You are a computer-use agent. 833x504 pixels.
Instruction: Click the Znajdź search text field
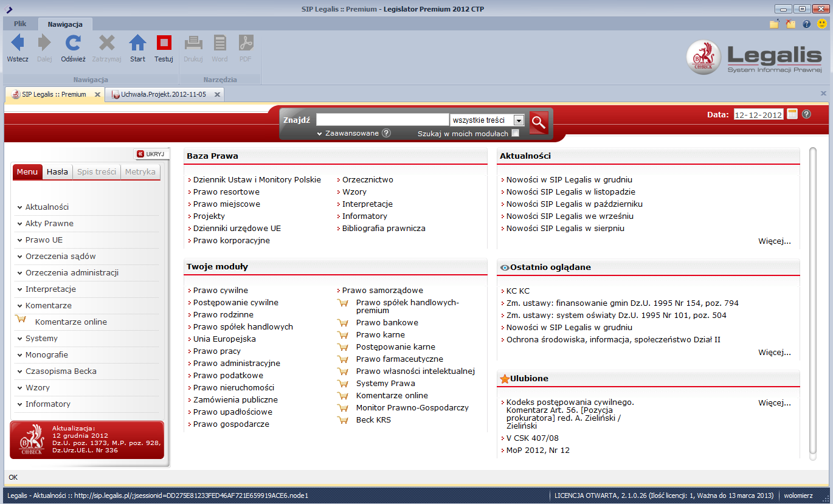point(382,120)
